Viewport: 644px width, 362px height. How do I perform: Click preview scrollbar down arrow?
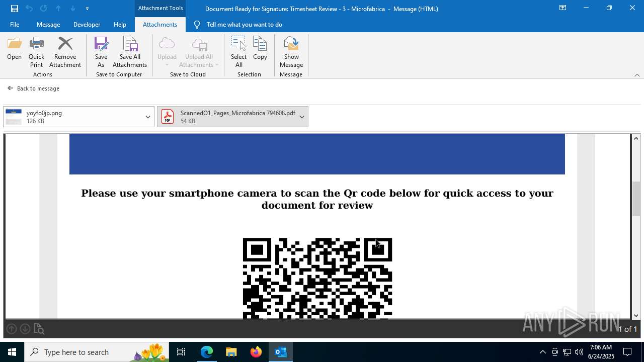coord(636,316)
